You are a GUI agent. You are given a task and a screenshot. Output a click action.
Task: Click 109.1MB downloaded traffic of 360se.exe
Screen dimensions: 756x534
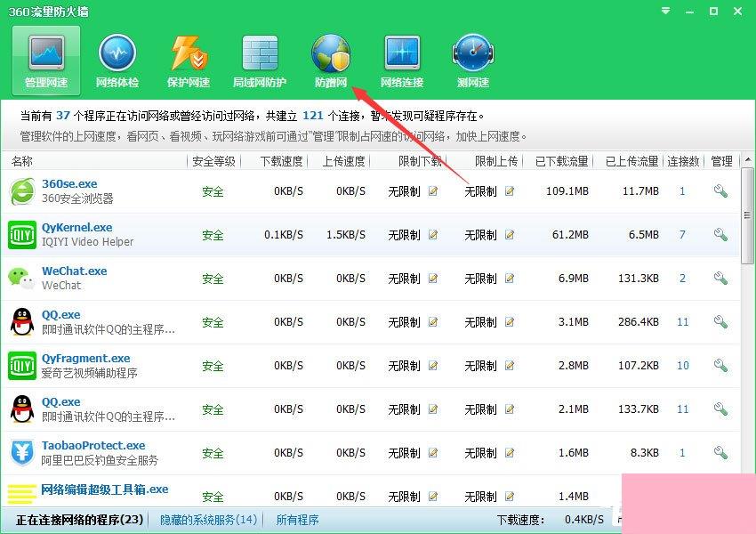tap(567, 191)
